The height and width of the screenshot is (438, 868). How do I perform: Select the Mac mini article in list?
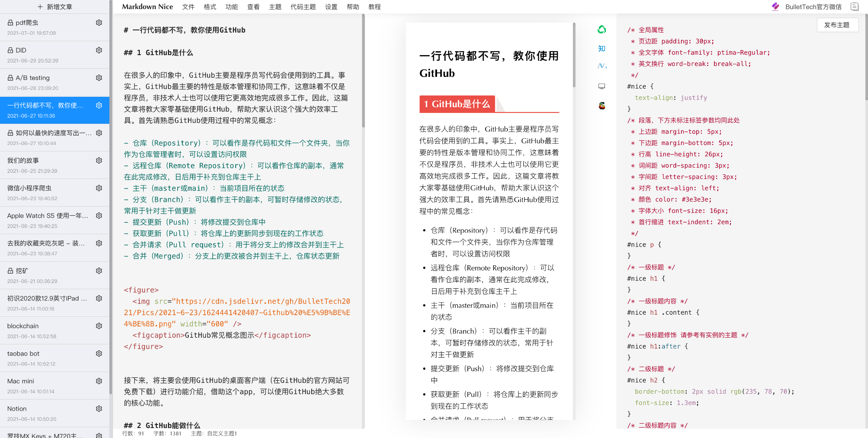55,385
